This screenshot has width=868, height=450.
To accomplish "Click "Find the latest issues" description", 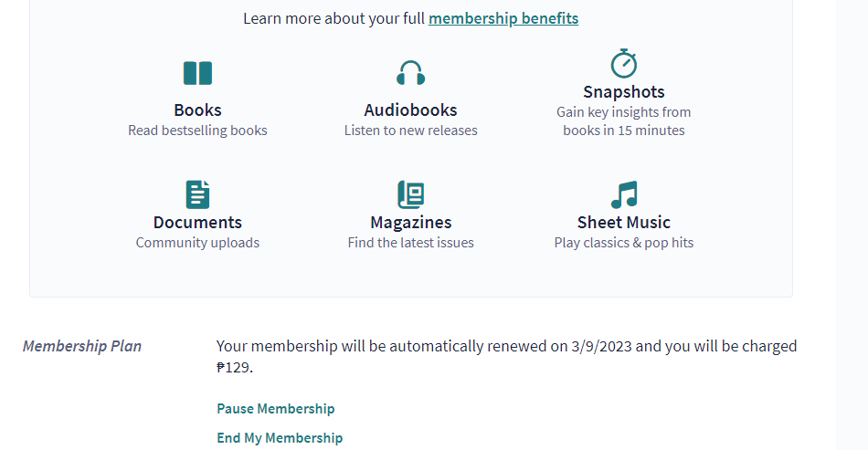I will pyautogui.click(x=410, y=243).
